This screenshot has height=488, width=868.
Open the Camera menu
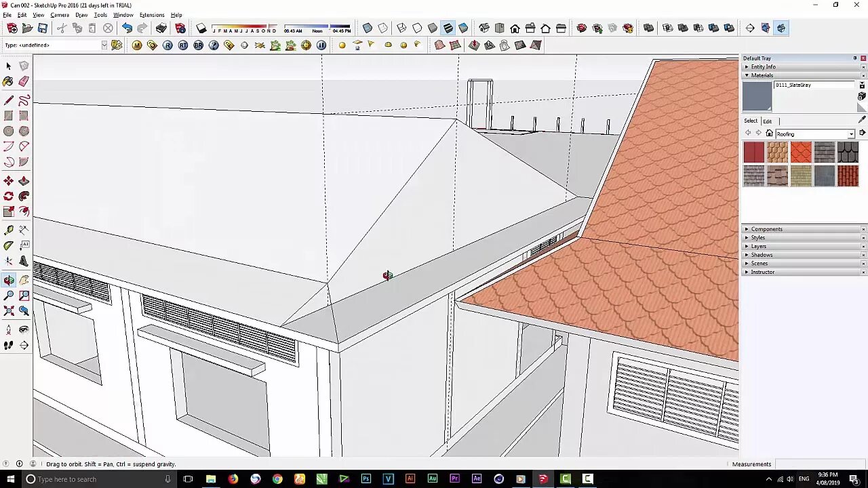(x=60, y=15)
